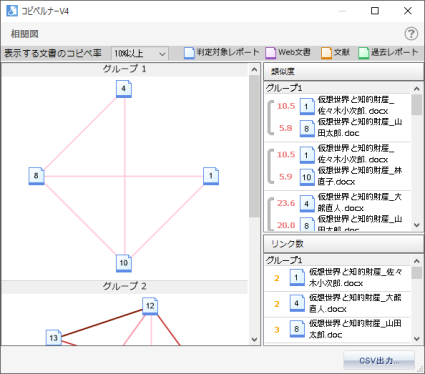
Task: Select document node 8 in Group 1 graph
Action: tap(36, 176)
